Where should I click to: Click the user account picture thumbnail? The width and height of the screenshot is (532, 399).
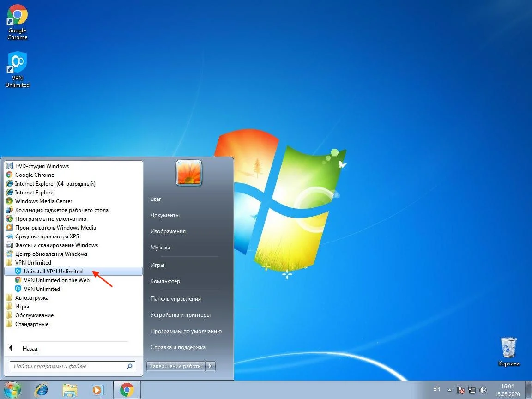click(188, 173)
